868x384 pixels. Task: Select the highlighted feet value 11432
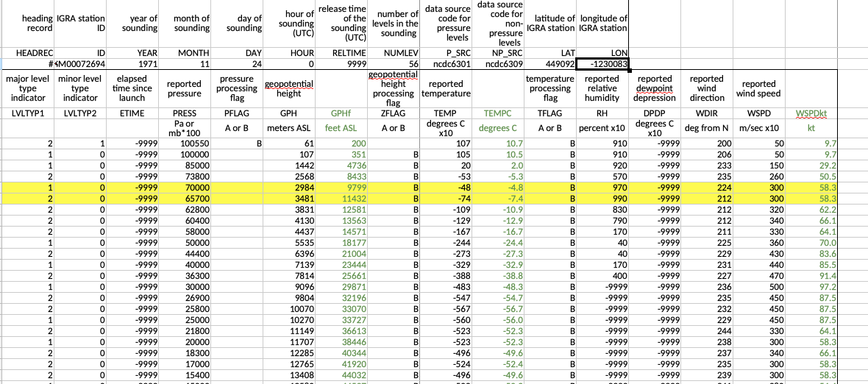[343, 197]
